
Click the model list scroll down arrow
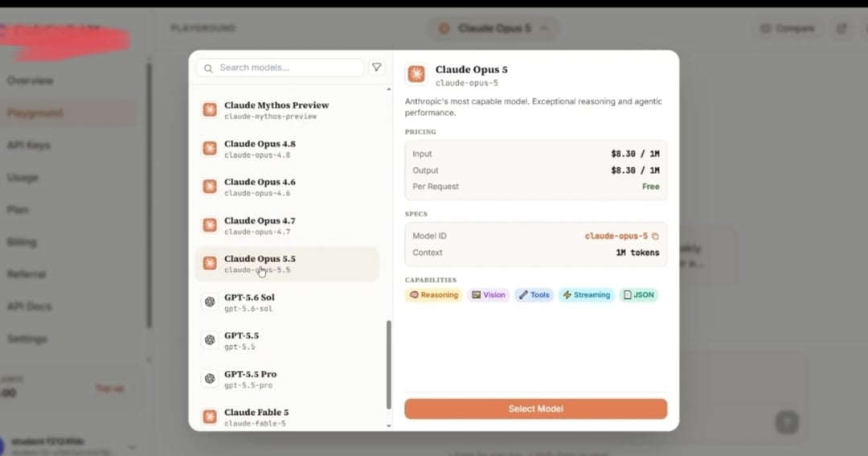pyautogui.click(x=389, y=426)
